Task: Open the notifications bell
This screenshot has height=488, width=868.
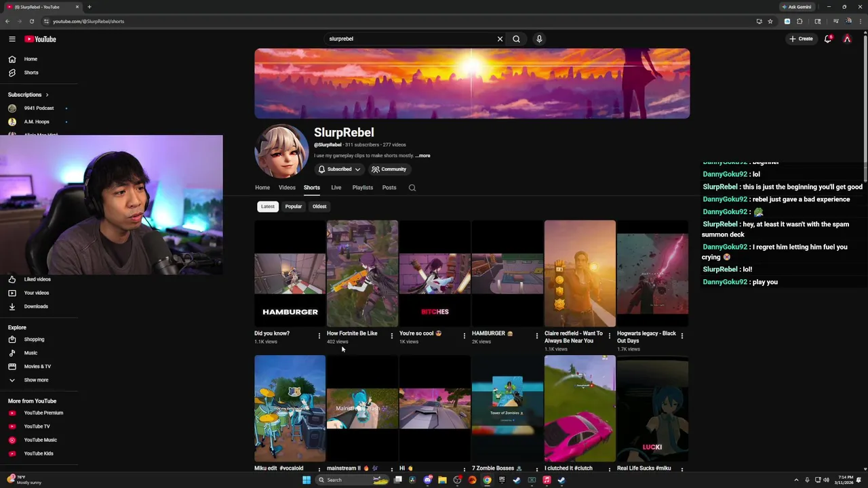Action: pos(827,39)
